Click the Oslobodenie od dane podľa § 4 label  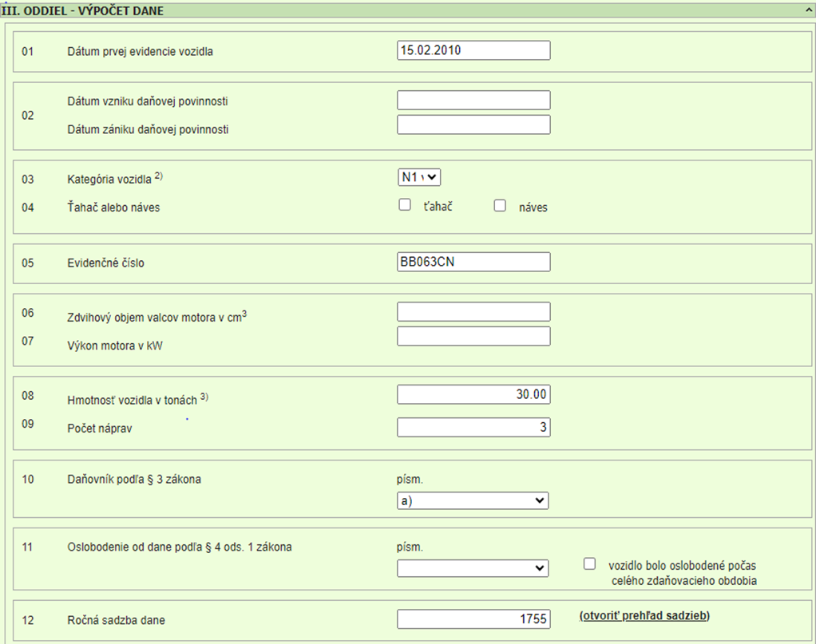pos(180,547)
